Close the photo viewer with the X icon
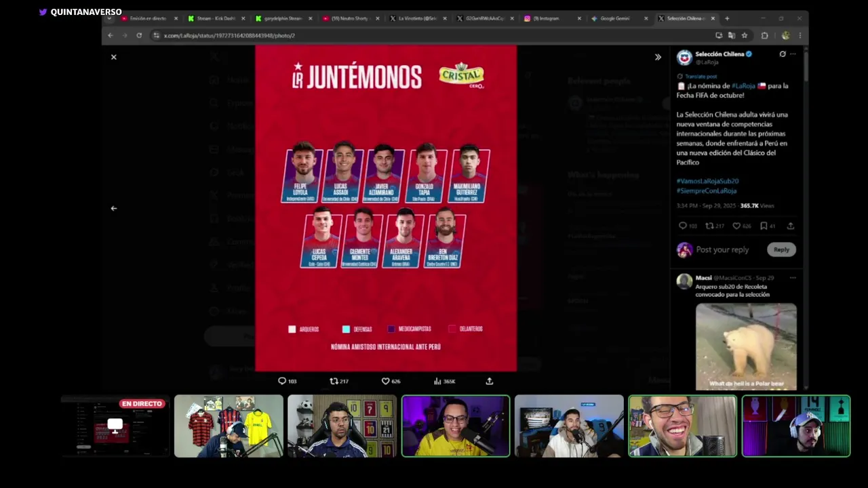Viewport: 868px width, 488px height. (x=114, y=57)
